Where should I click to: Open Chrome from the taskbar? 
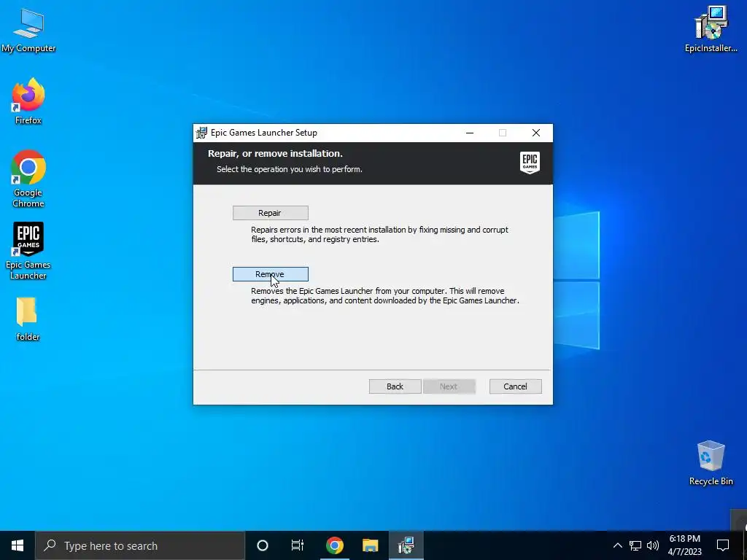(334, 545)
